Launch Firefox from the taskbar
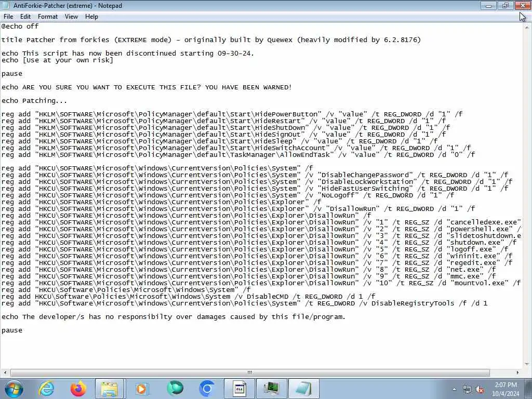This screenshot has height=399, width=532. [x=78, y=389]
